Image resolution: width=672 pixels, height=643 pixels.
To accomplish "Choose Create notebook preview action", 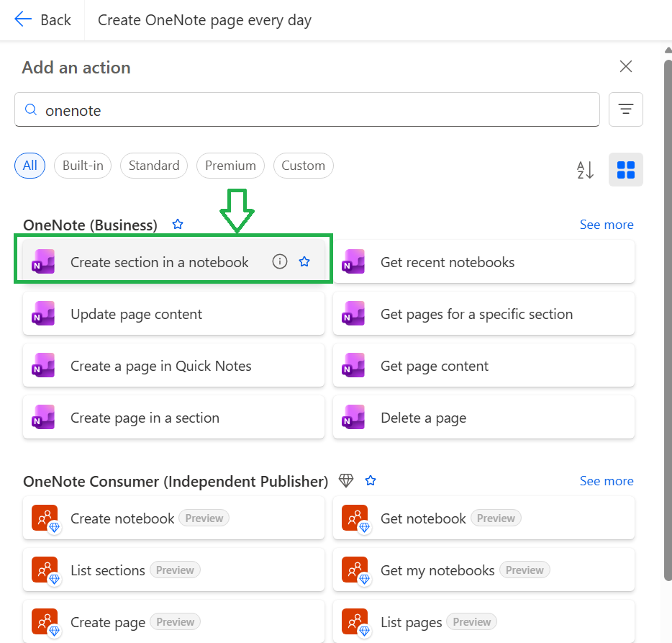I will [x=173, y=518].
